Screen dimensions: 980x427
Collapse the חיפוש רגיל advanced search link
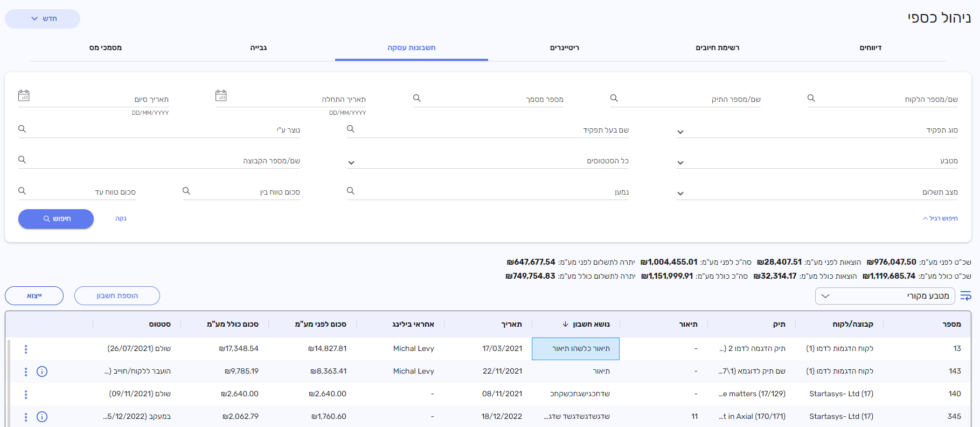pyautogui.click(x=940, y=218)
